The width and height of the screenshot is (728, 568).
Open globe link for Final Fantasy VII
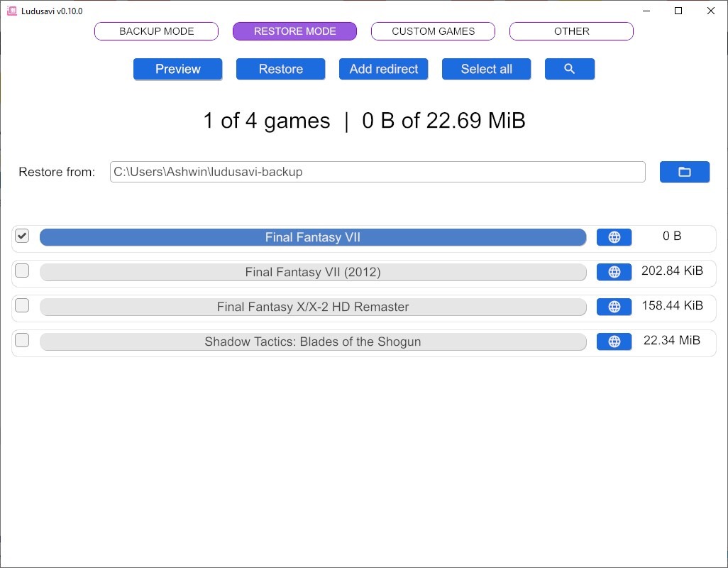614,237
